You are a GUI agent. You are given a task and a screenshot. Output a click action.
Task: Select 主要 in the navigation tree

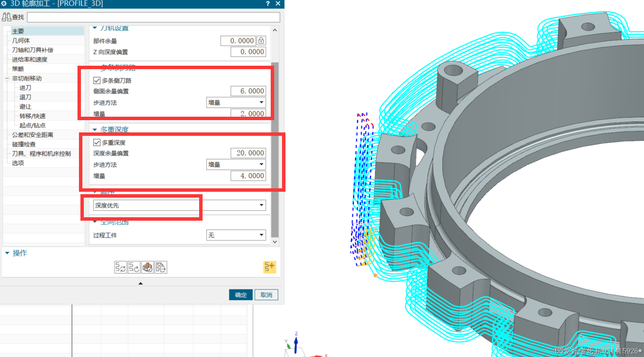click(18, 31)
